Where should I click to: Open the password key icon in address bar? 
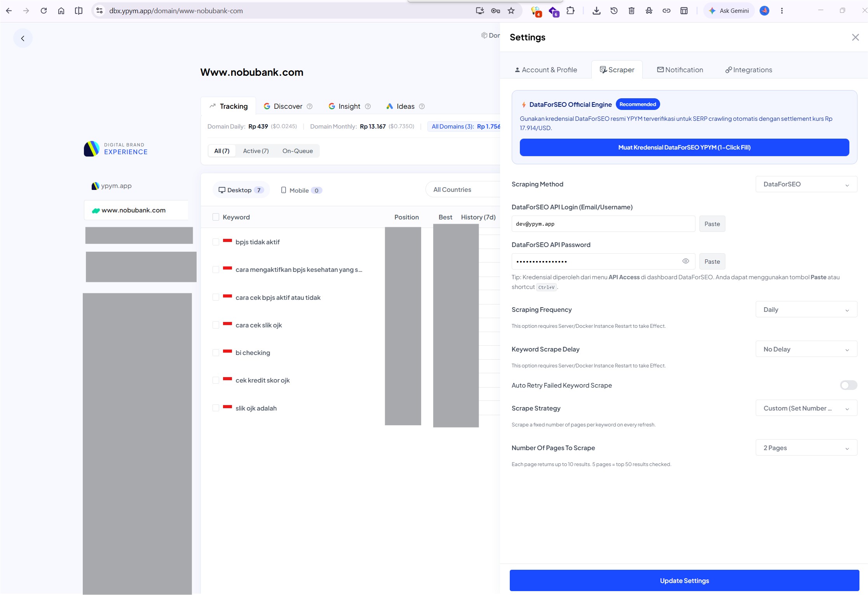coord(495,11)
